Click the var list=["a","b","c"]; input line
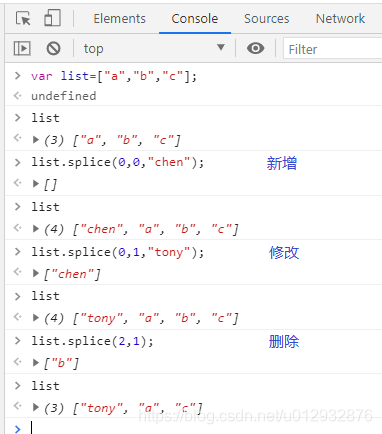 [x=114, y=76]
